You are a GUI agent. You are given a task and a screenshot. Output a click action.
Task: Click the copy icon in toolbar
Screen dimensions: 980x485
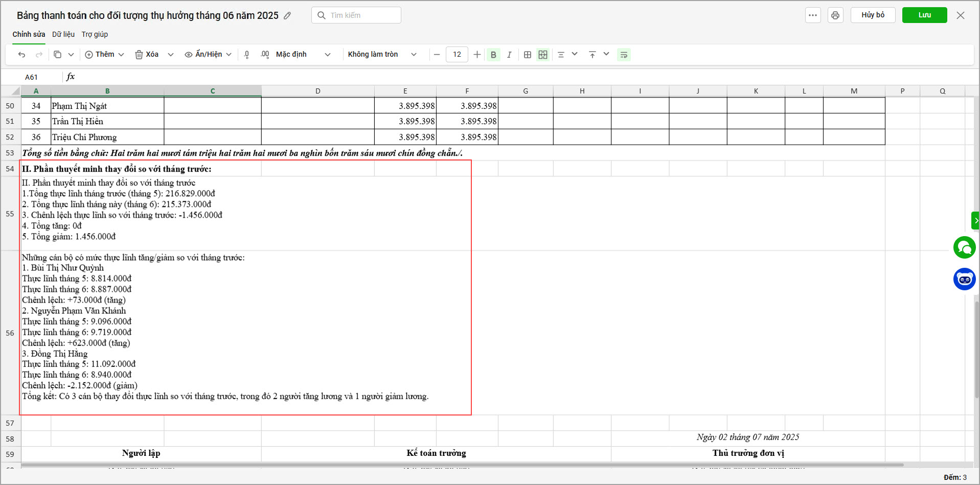pyautogui.click(x=58, y=55)
